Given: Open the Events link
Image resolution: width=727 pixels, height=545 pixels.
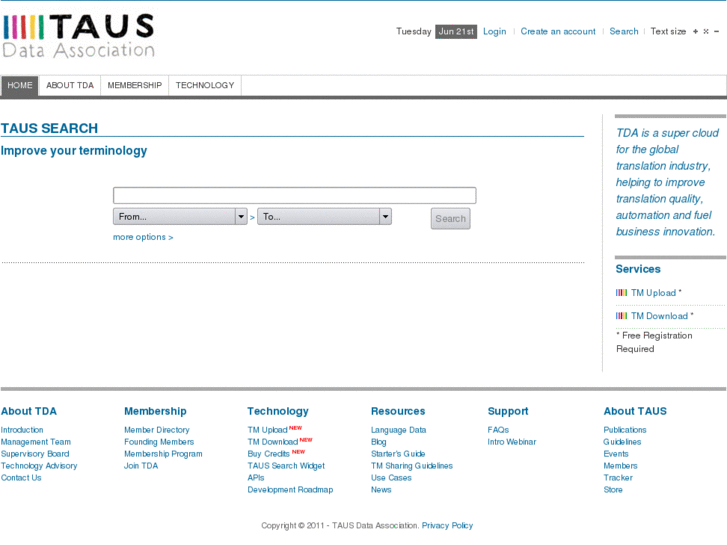Looking at the screenshot, I should tap(616, 454).
